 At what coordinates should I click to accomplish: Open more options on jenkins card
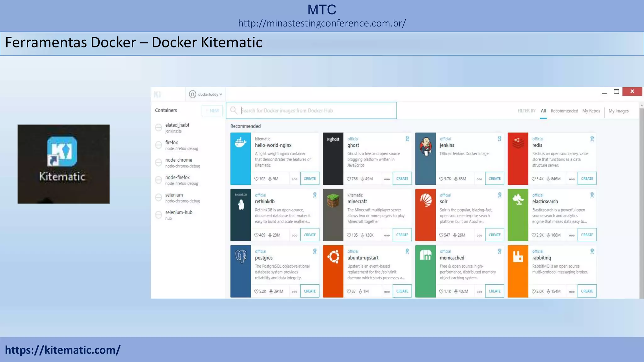(479, 179)
